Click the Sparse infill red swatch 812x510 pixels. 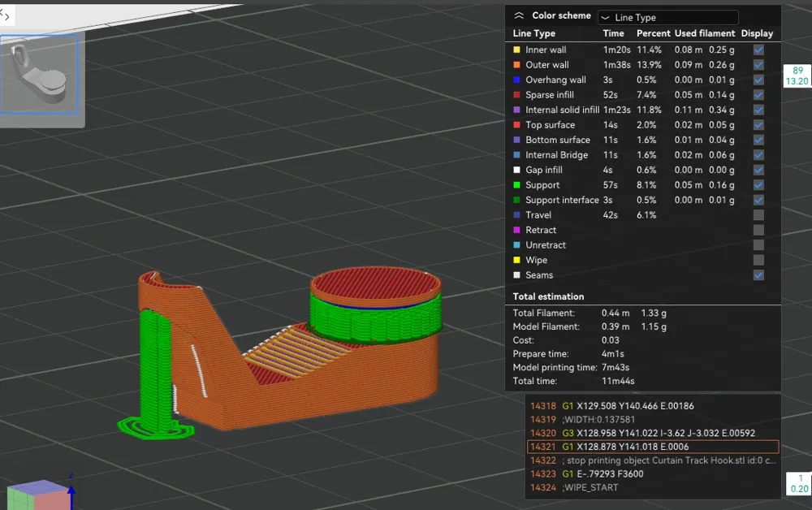(x=516, y=95)
